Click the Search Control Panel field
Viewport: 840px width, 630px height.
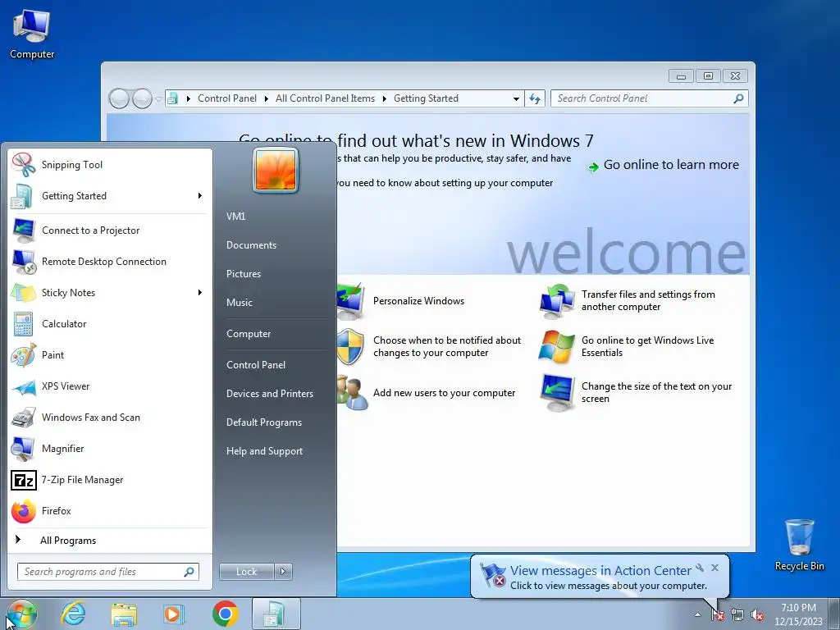click(x=649, y=98)
